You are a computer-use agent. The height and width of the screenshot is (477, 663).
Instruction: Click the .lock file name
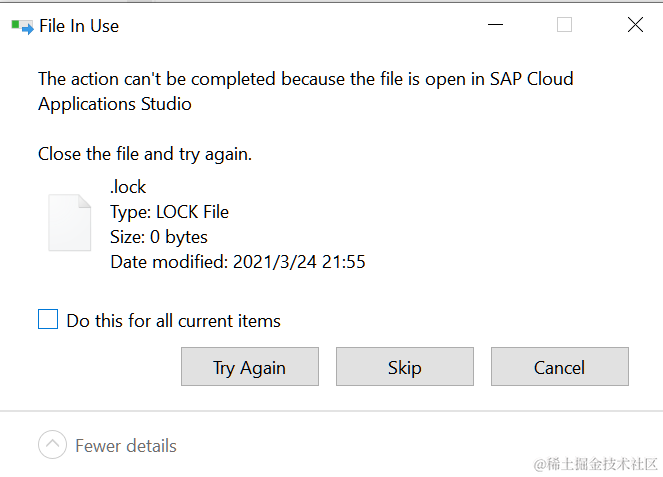click(x=128, y=187)
